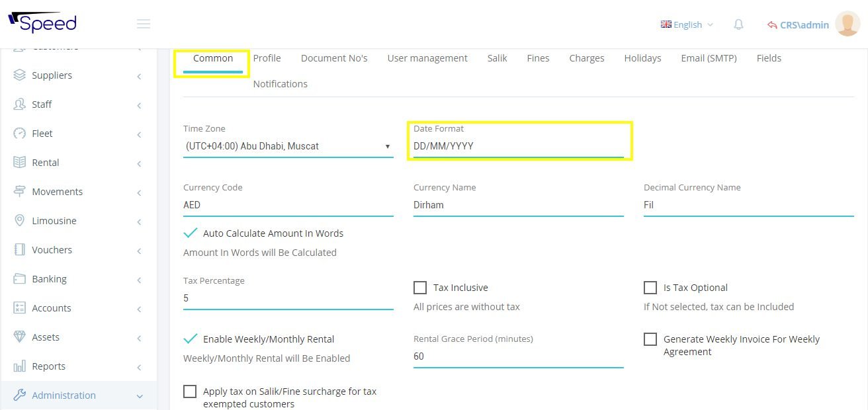Open the notifications bell icon
The height and width of the screenshot is (410, 868).
point(738,24)
